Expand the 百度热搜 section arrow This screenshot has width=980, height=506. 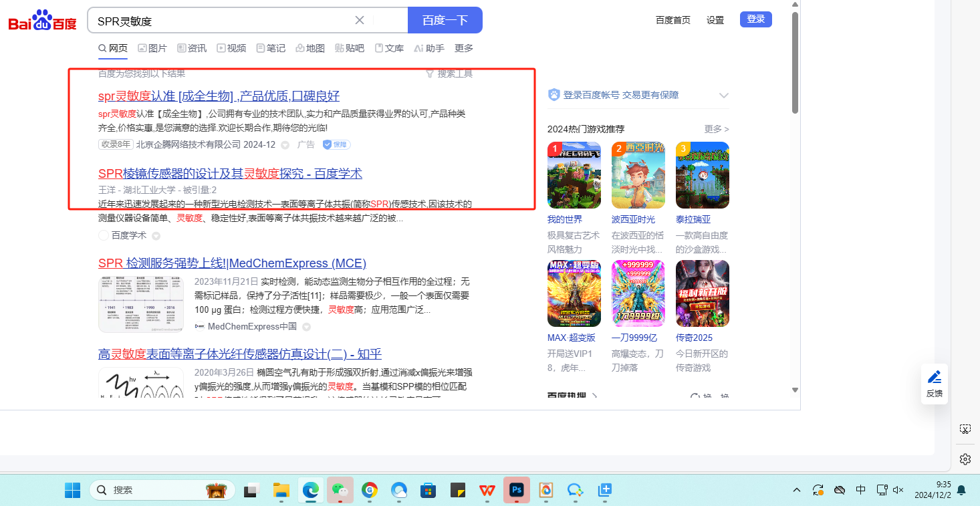[x=594, y=396]
